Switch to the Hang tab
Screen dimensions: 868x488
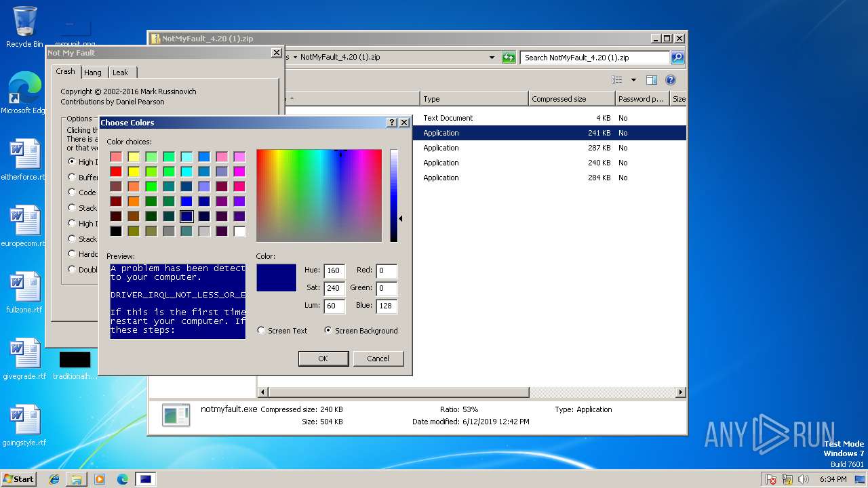pos(93,73)
